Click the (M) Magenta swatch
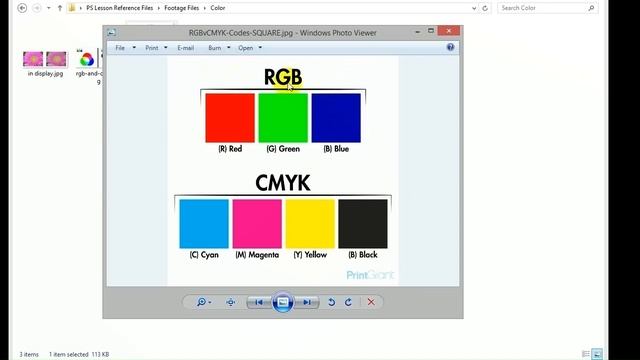 [257, 224]
